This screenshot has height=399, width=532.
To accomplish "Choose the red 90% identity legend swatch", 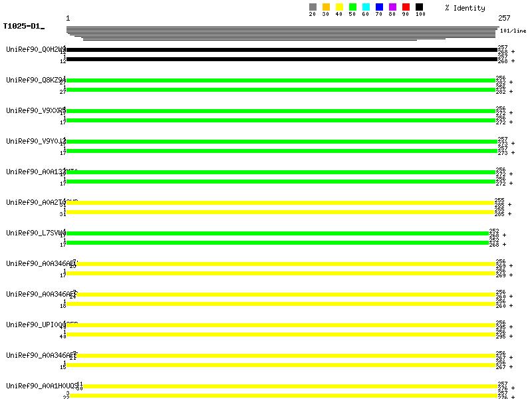I will (x=406, y=7).
